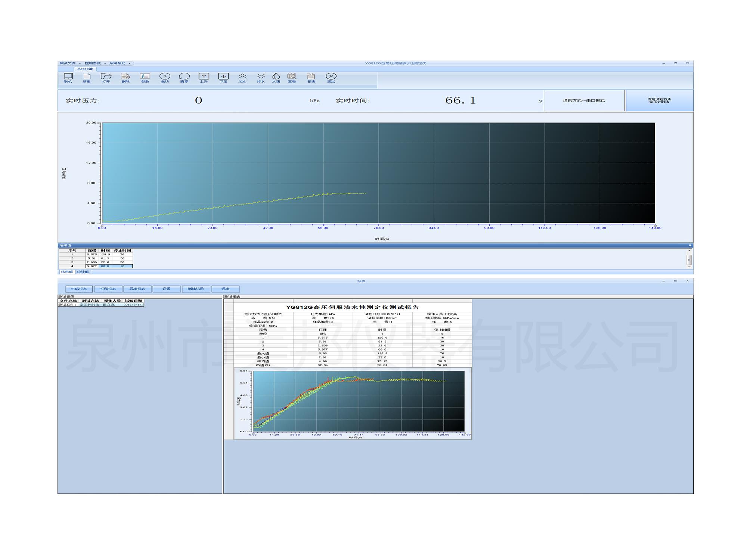Click the 参数 parameters icon
This screenshot has height=560, width=747.
pyautogui.click(x=145, y=78)
